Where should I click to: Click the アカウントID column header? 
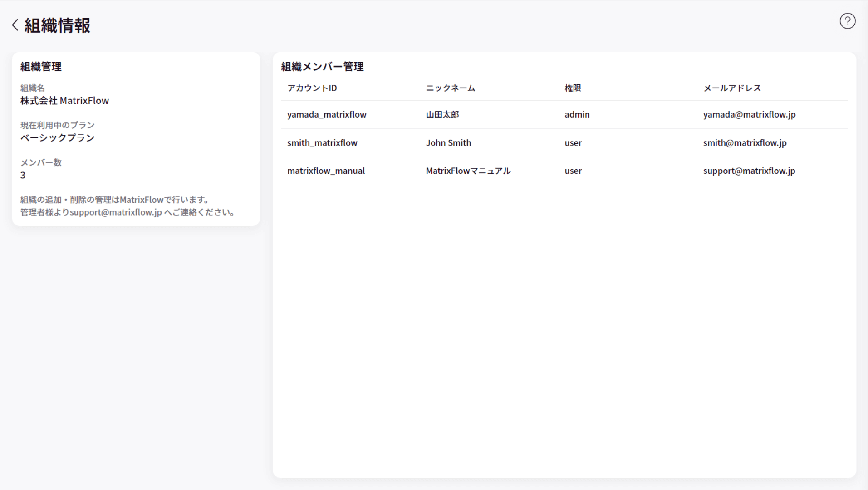point(312,88)
